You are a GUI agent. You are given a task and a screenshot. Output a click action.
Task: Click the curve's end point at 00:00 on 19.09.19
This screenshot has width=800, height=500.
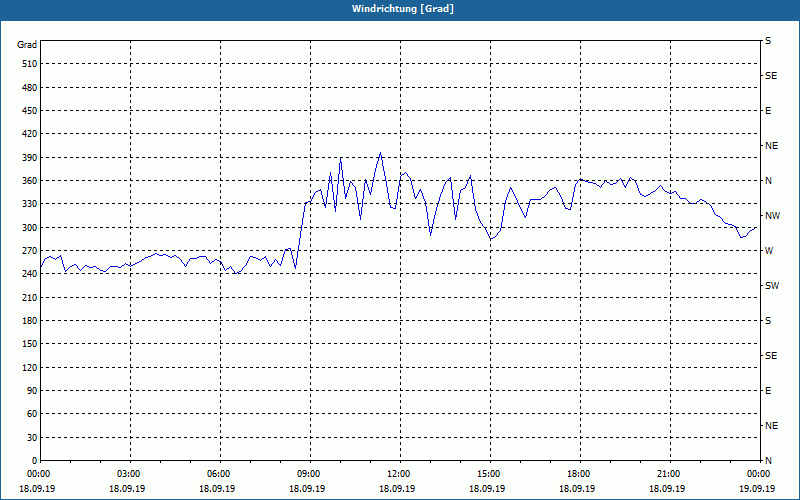pyautogui.click(x=756, y=228)
